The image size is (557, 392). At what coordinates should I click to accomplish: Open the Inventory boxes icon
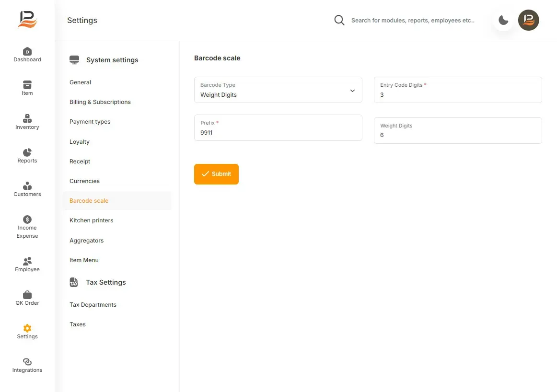[27, 118]
